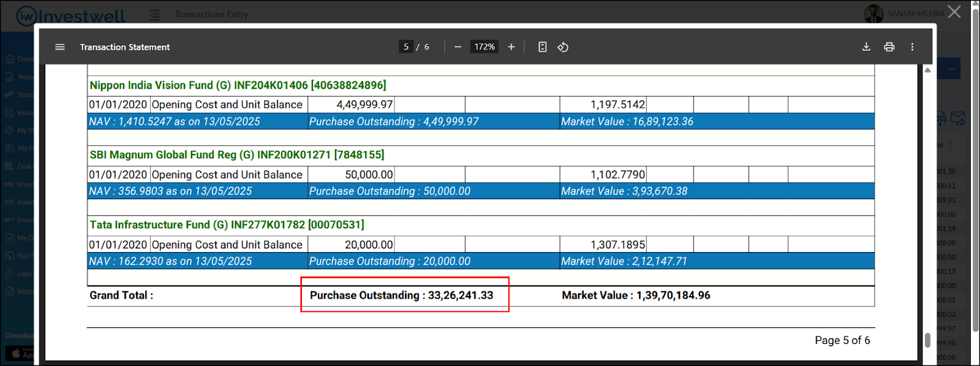The height and width of the screenshot is (366, 980).
Task: Click Purchase Outstanding 33,26,241.33 total
Action: [x=401, y=295]
